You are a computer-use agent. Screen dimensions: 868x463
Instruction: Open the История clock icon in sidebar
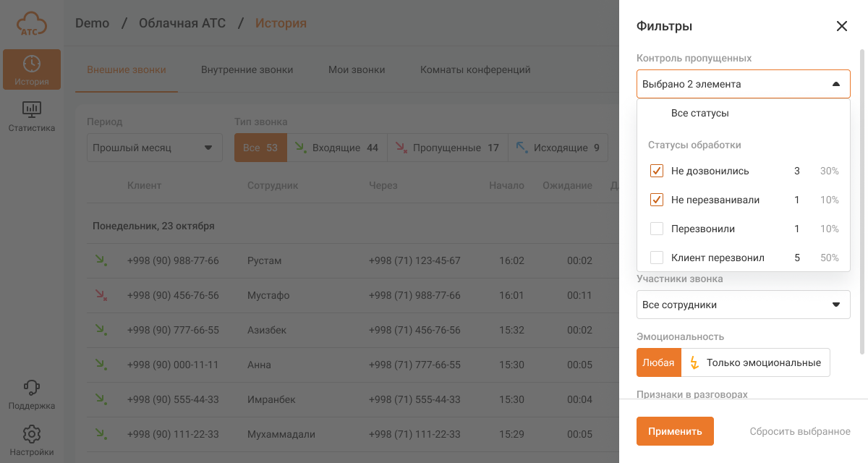pyautogui.click(x=32, y=64)
